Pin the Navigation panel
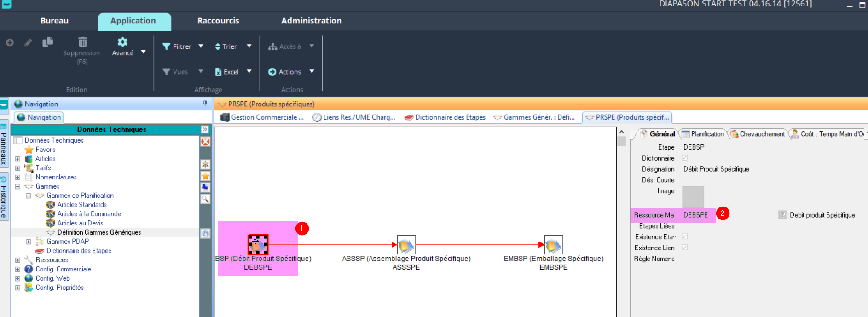 205,104
